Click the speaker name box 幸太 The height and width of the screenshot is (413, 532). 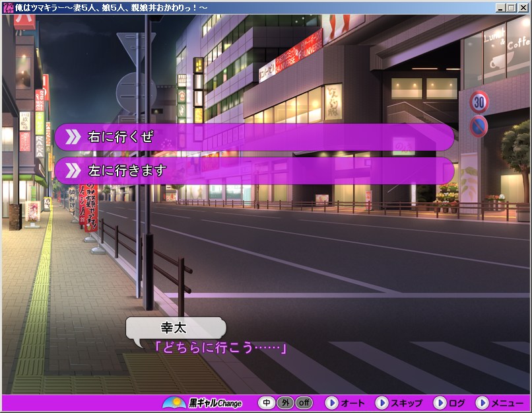pyautogui.click(x=176, y=328)
